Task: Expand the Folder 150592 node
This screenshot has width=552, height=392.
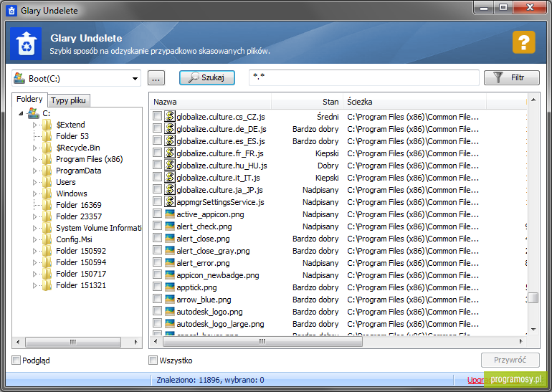Action: pos(34,251)
